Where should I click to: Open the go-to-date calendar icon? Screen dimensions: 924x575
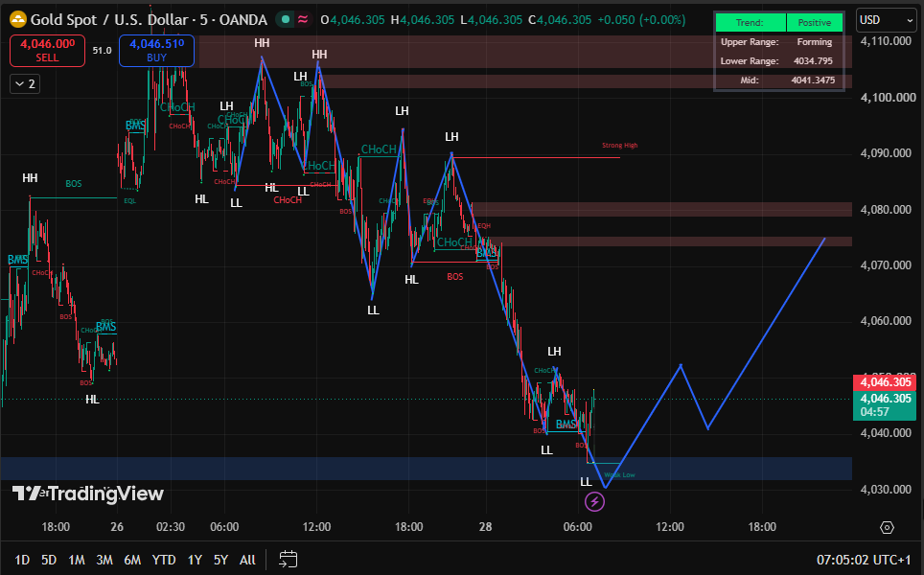[x=289, y=559]
